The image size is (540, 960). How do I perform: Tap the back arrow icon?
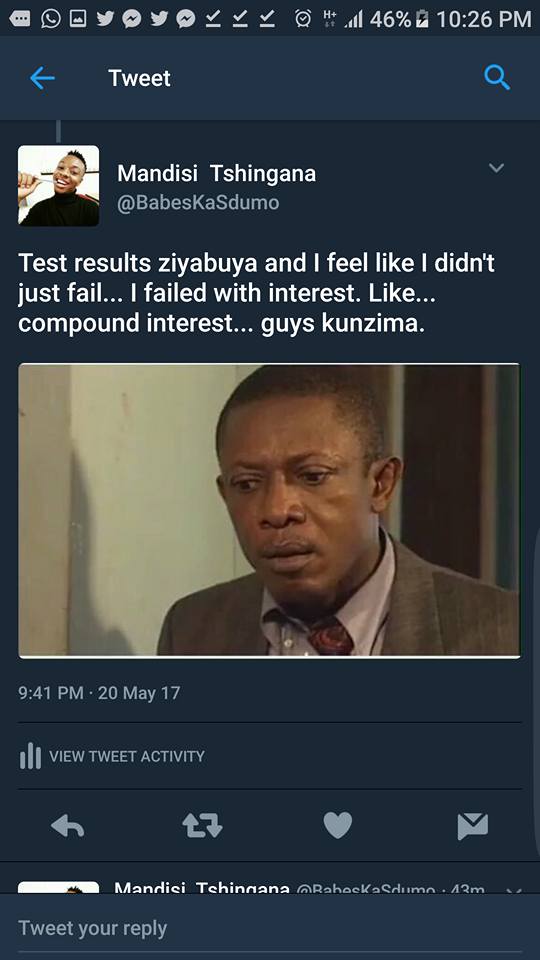point(42,78)
